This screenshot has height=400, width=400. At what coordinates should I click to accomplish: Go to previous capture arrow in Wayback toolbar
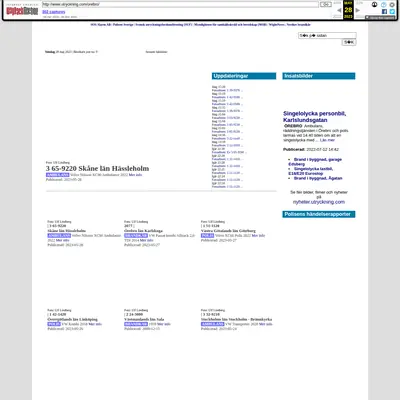(339, 10)
